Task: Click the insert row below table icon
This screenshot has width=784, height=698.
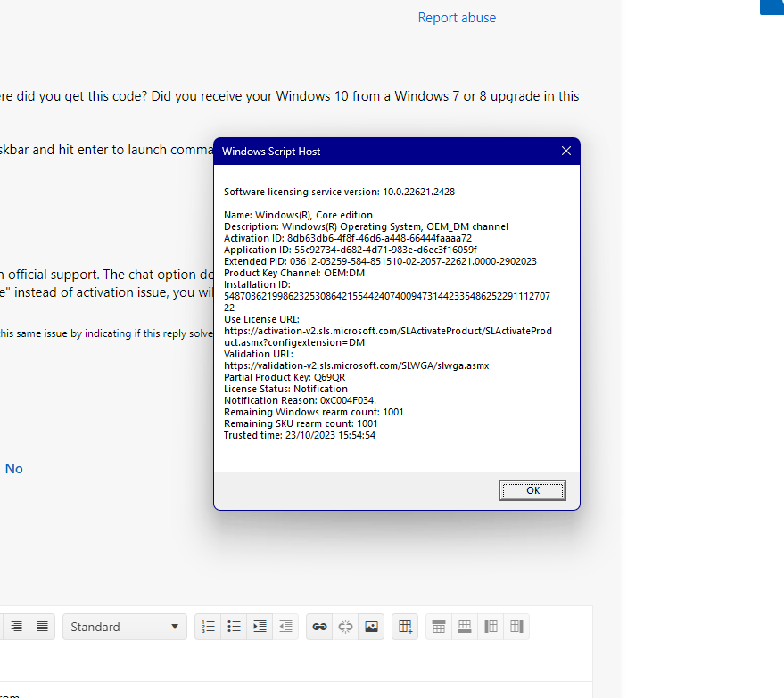Action: pos(465,627)
